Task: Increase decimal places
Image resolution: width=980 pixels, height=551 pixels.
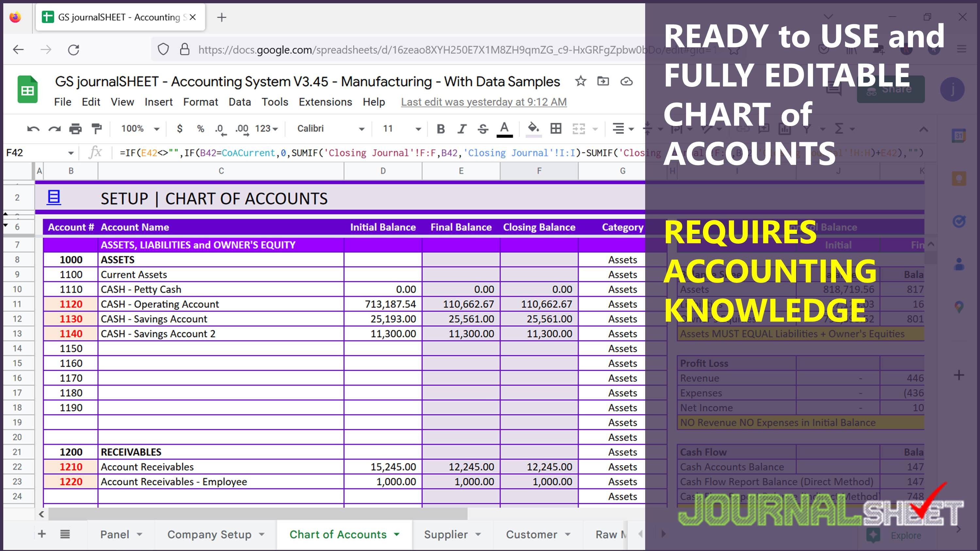Action: click(242, 129)
